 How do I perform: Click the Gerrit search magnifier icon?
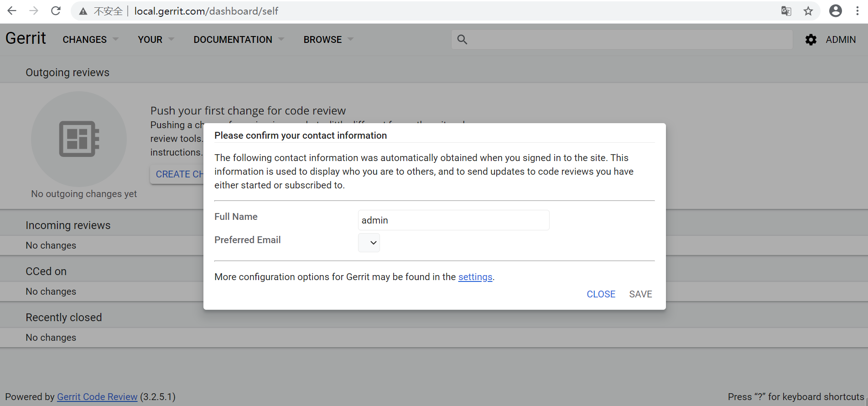coord(462,40)
